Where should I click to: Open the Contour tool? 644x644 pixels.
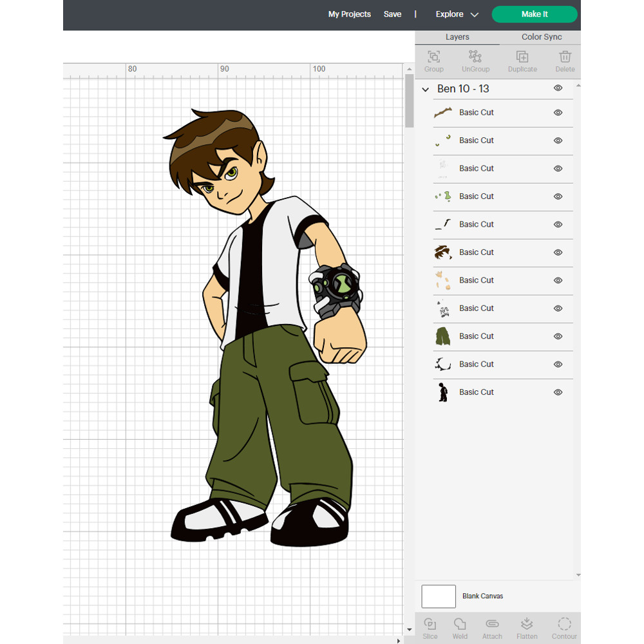[564, 626]
